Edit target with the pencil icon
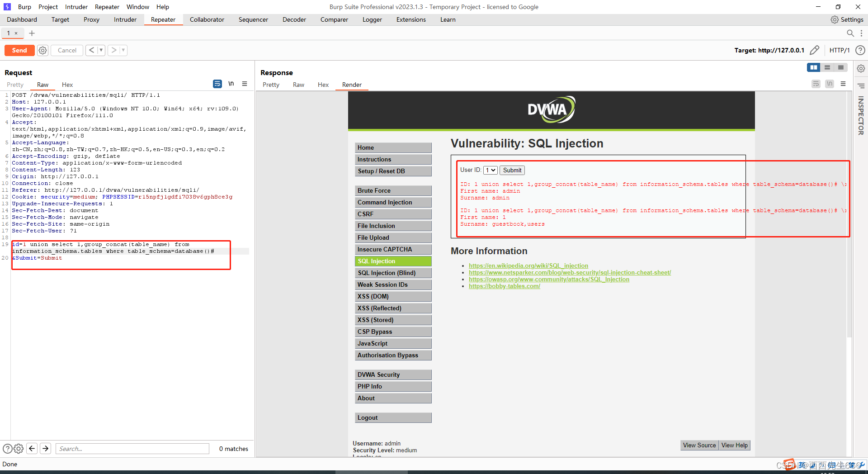The image size is (868, 474). 814,50
